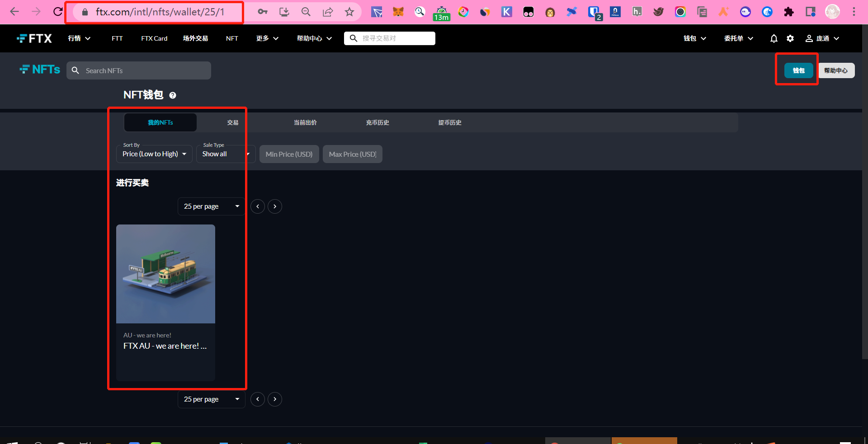This screenshot has width=868, height=444.
Task: Click the browser back arrow
Action: click(x=14, y=12)
